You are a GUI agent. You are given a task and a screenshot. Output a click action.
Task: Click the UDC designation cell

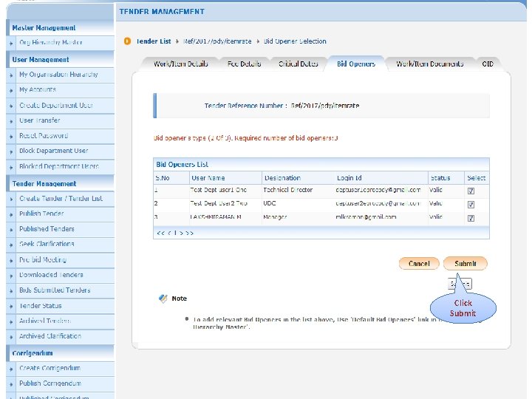click(x=270, y=204)
